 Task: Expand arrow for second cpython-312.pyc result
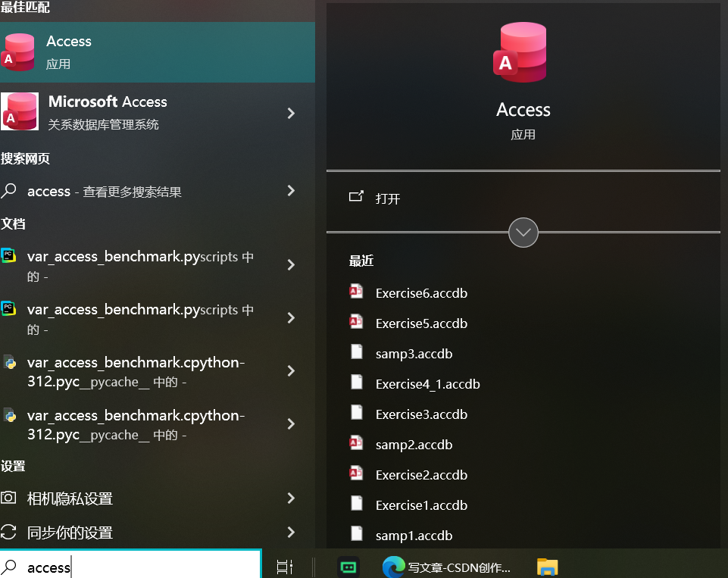[291, 423]
